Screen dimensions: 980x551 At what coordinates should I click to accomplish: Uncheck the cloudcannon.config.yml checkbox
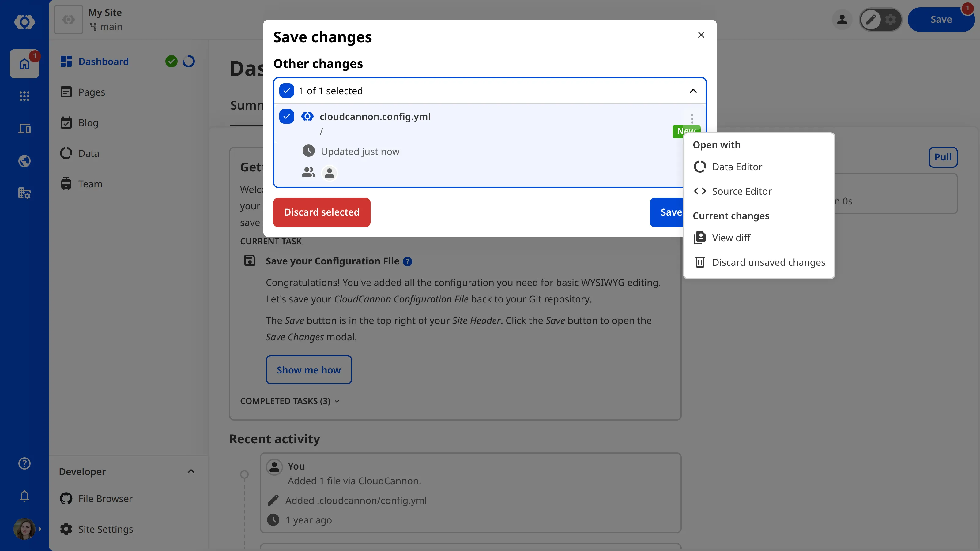[x=286, y=116]
